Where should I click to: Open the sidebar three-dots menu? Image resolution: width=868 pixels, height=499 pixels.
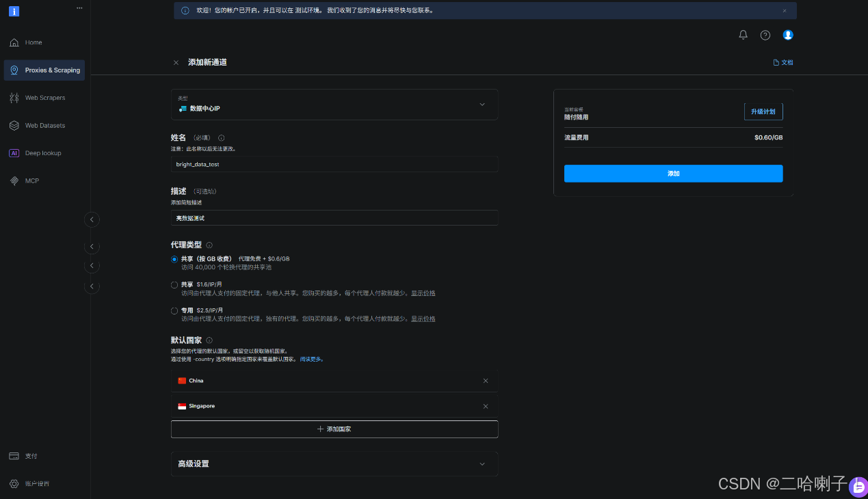pyautogui.click(x=79, y=8)
